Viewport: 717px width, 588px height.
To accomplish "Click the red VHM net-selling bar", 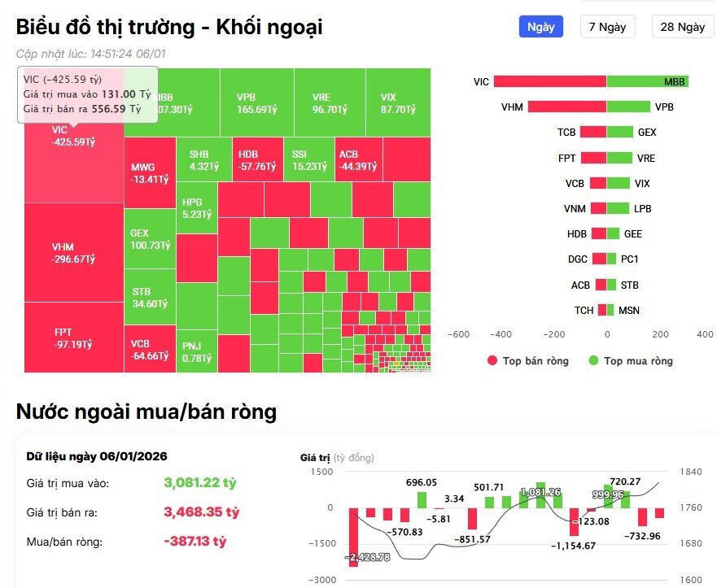I will [566, 107].
